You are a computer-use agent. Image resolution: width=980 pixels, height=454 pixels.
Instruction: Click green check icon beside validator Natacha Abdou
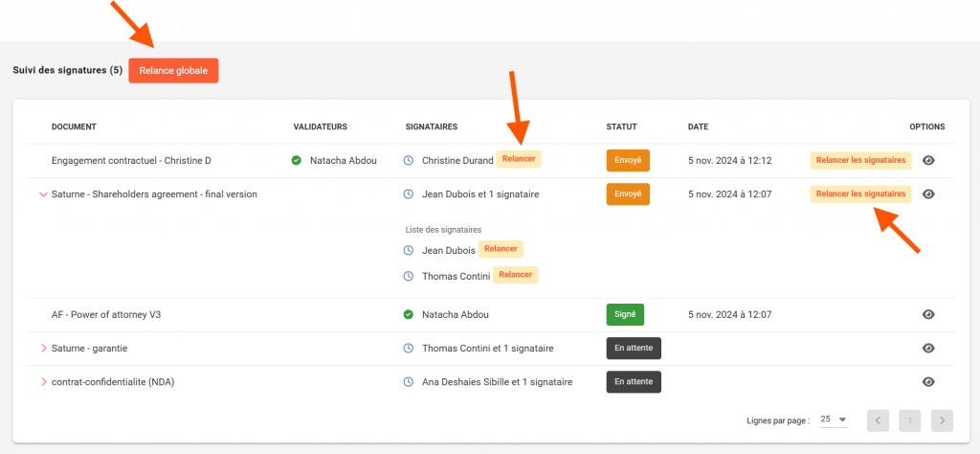pyautogui.click(x=297, y=160)
